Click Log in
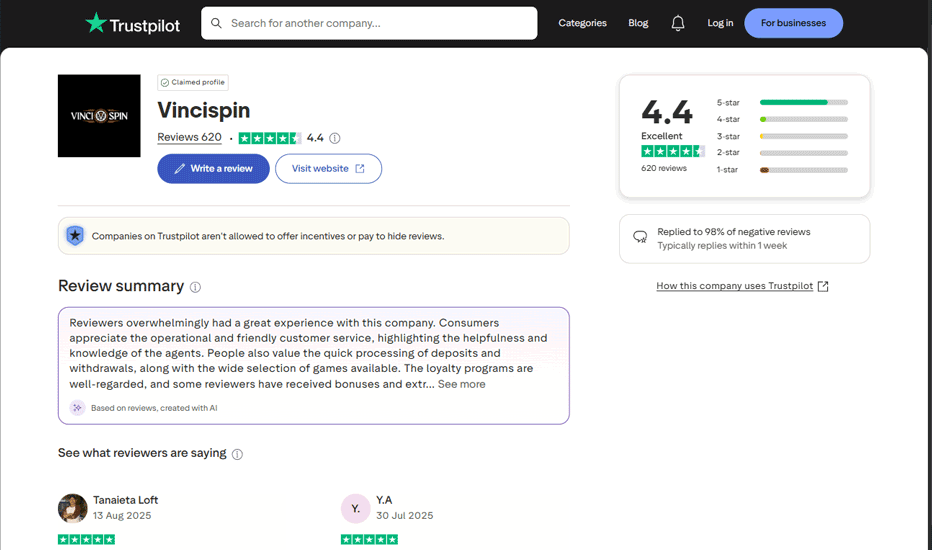This screenshot has width=932, height=550. (x=720, y=23)
